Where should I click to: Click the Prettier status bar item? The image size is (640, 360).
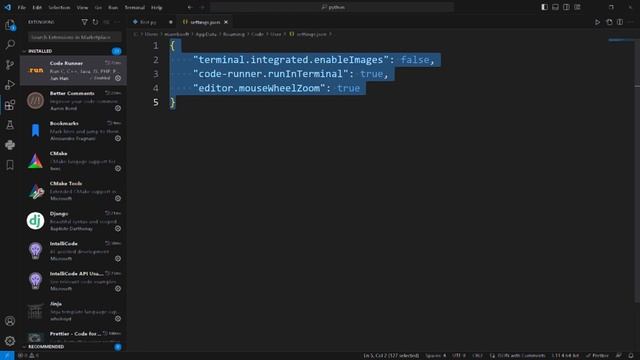point(598,356)
